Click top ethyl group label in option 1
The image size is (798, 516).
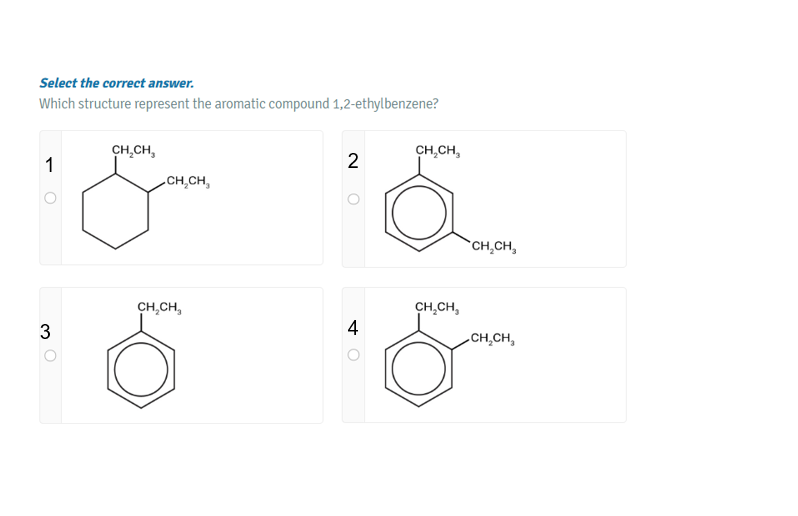point(133,152)
